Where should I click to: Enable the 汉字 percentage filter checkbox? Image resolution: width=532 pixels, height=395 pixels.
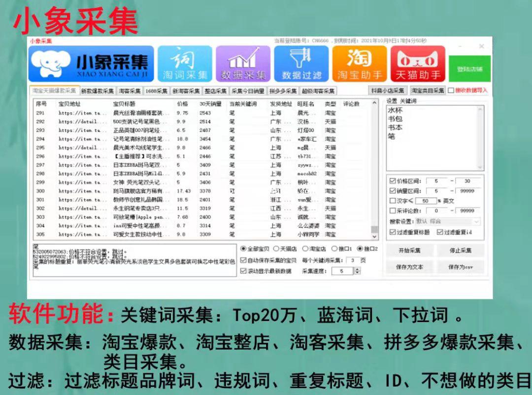[392, 201]
